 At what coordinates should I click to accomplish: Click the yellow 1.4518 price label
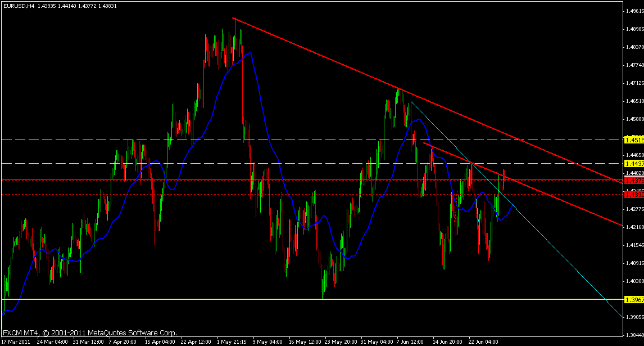click(x=633, y=140)
